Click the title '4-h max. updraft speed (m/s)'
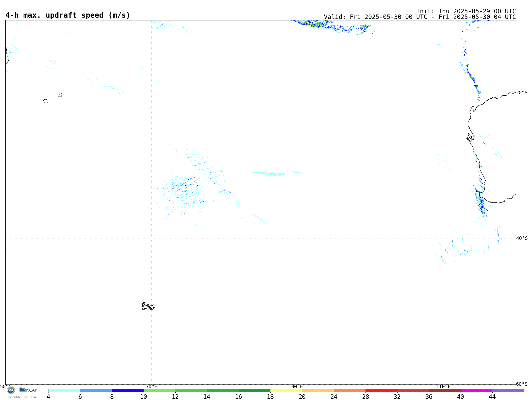This screenshot has height=400, width=532. click(67, 15)
